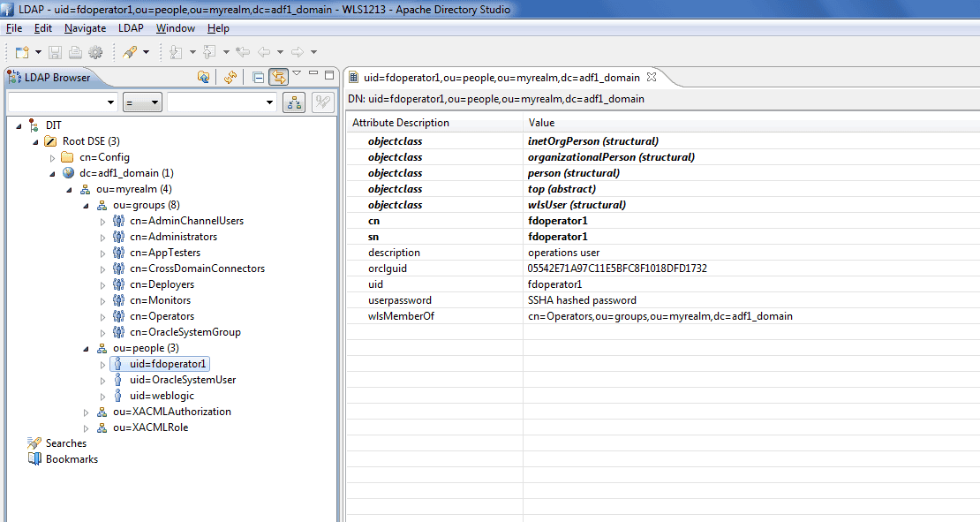The width and height of the screenshot is (980, 522).
Task: Select the cn=CrossDomainConnectors group entry
Action: coord(197,269)
